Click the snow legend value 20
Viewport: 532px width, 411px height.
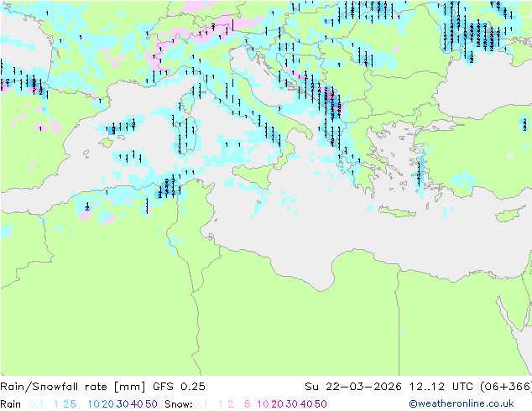pos(277,404)
